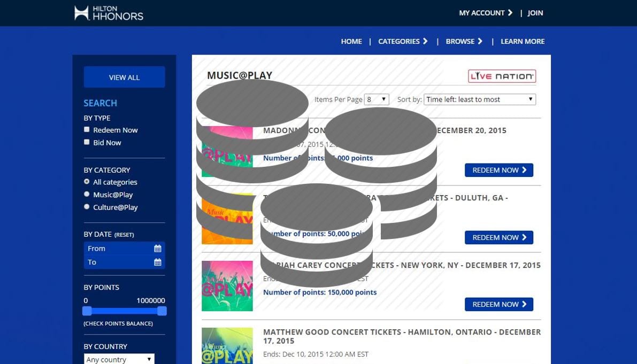Select the Music@Play category radio
This screenshot has height=364, width=637.
click(x=87, y=194)
